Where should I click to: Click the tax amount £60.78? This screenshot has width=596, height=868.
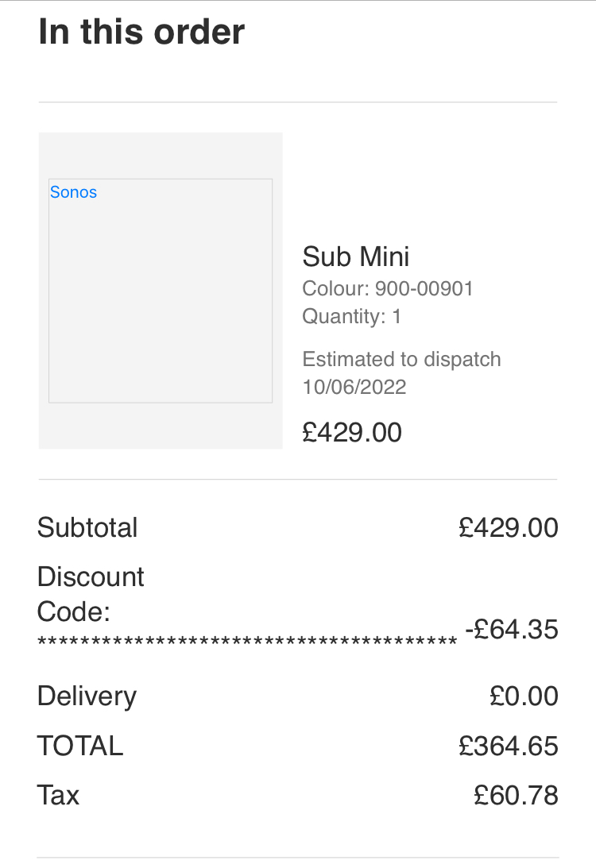coord(517,796)
